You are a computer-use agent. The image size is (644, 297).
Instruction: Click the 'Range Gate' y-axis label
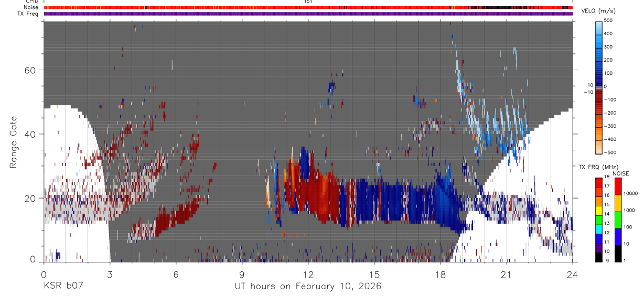coord(14,141)
